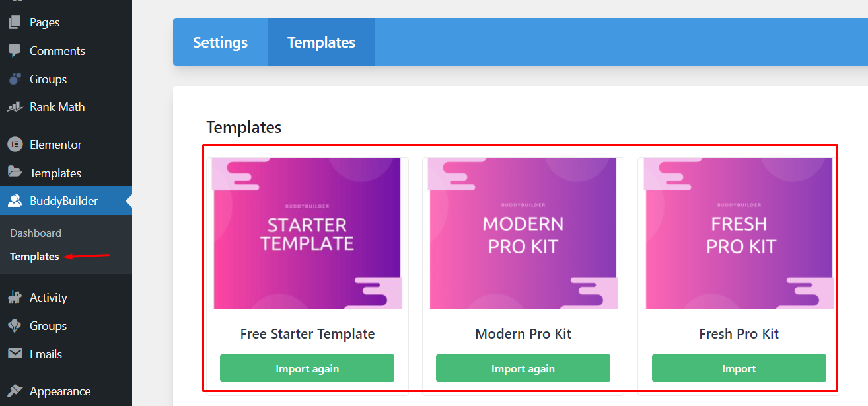The image size is (868, 406).
Task: Click the Fresh Pro Kit thumbnail
Action: click(739, 233)
